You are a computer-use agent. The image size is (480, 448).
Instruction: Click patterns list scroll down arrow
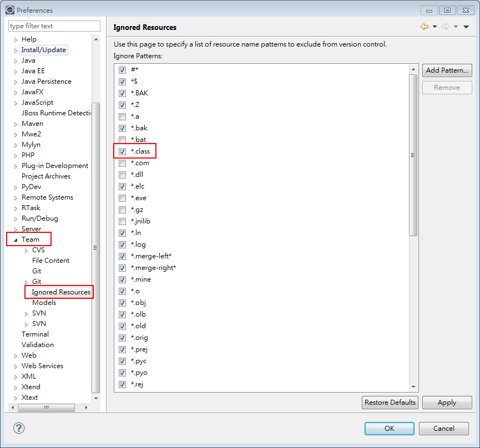coord(413,387)
